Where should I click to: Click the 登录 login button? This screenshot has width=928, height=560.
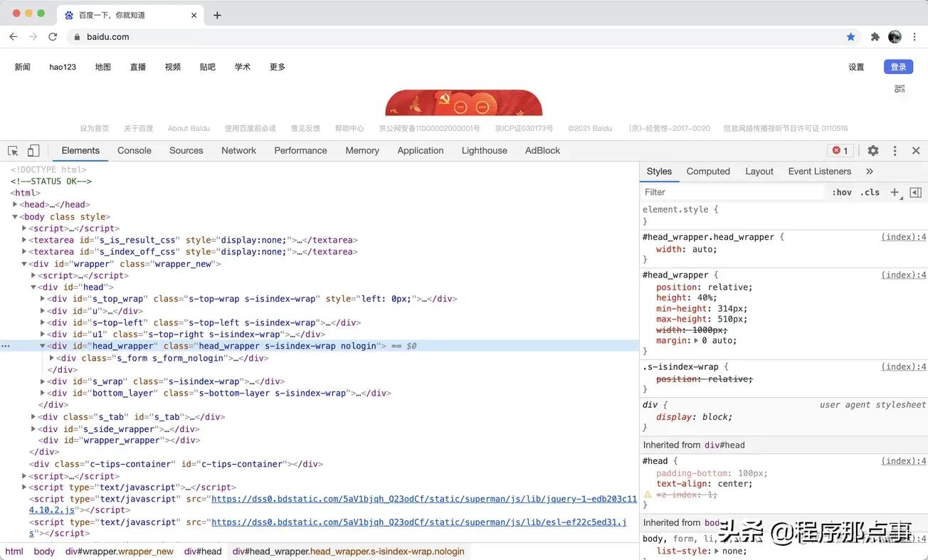click(898, 66)
